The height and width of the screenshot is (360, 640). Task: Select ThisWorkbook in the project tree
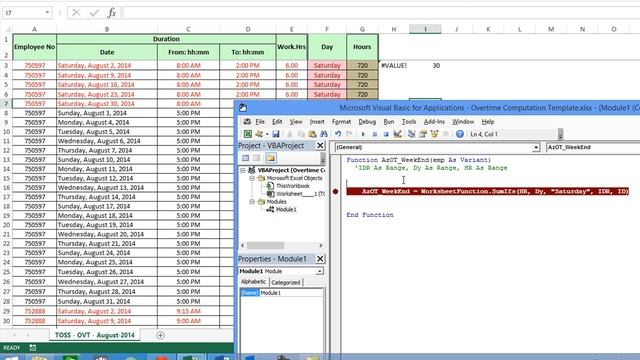tap(293, 186)
